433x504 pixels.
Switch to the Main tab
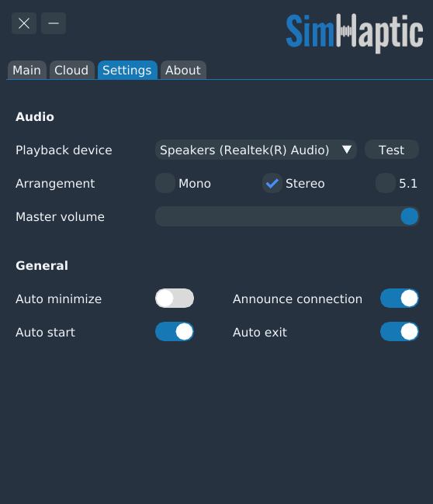[x=26, y=70]
